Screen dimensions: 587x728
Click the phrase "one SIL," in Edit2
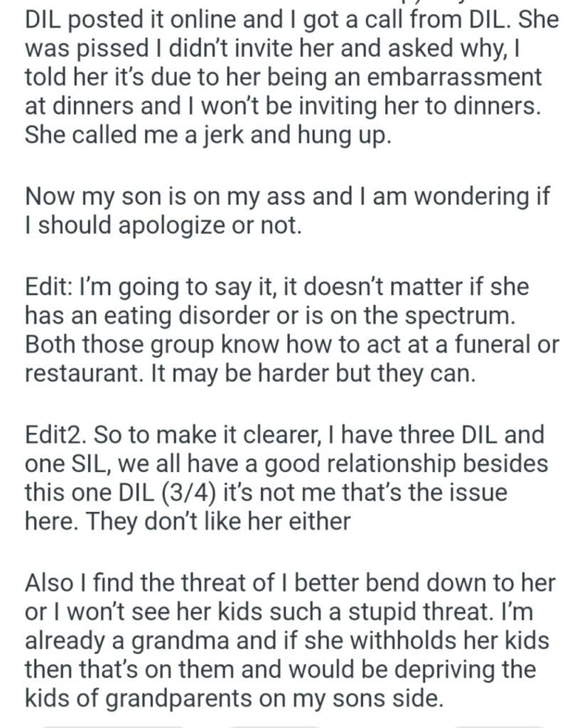point(70,463)
